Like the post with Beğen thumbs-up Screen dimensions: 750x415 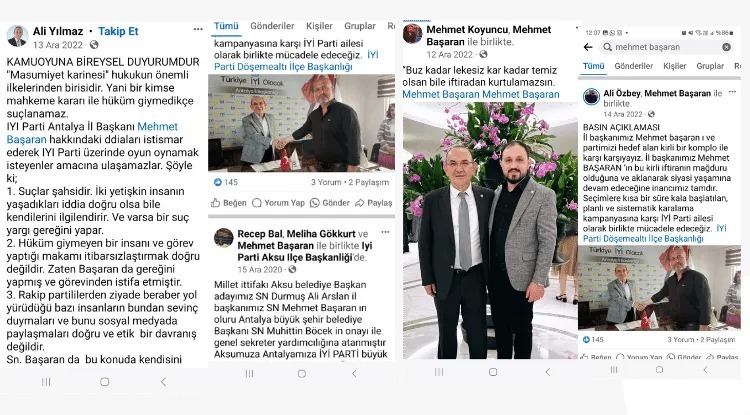[x=229, y=203]
